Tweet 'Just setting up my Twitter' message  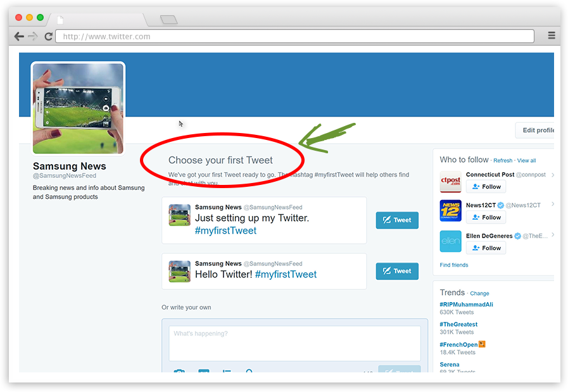[397, 220]
